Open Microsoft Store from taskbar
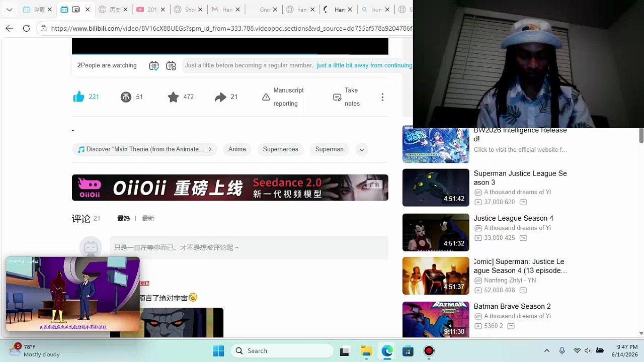This screenshot has height=362, width=644. tap(408, 351)
